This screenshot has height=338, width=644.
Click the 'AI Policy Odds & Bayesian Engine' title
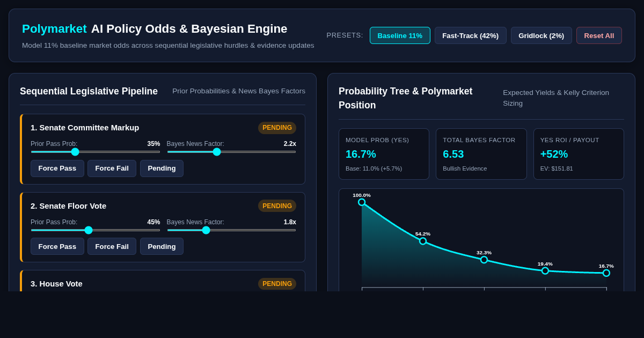click(189, 29)
